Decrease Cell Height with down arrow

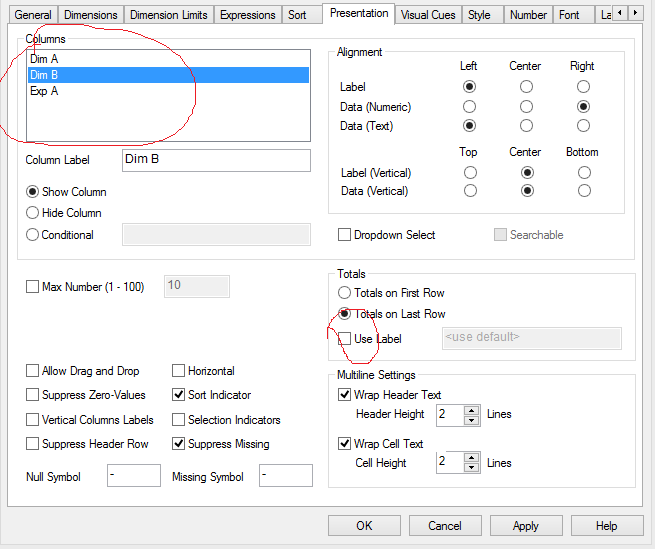pyautogui.click(x=471, y=467)
